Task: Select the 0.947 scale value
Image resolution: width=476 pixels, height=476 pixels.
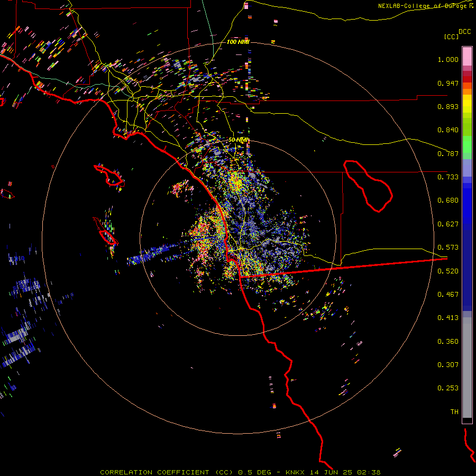Action: click(448, 83)
